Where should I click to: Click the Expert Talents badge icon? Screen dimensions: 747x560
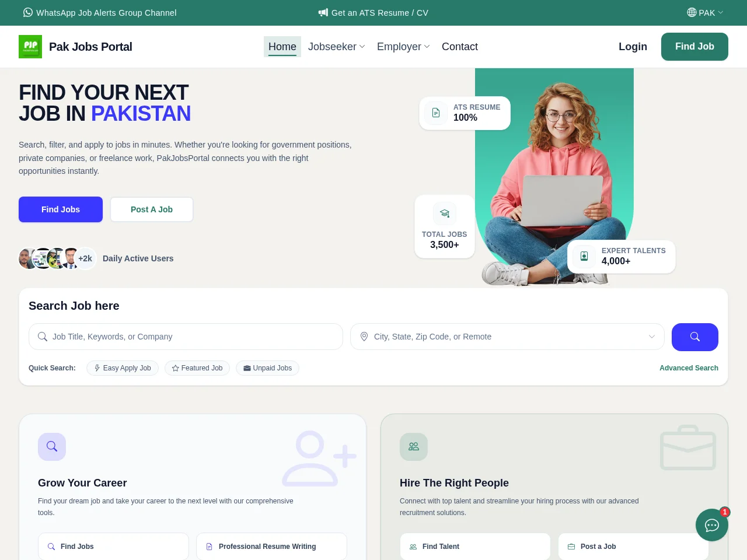(584, 256)
